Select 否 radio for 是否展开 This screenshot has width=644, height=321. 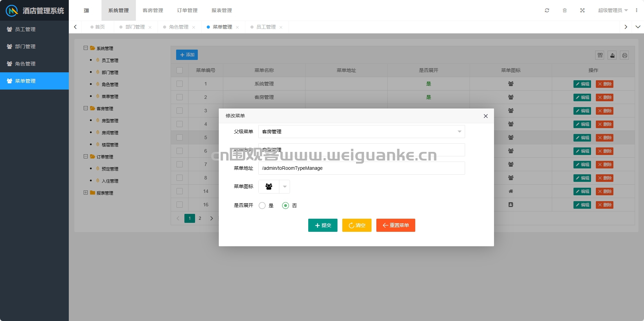click(x=286, y=206)
